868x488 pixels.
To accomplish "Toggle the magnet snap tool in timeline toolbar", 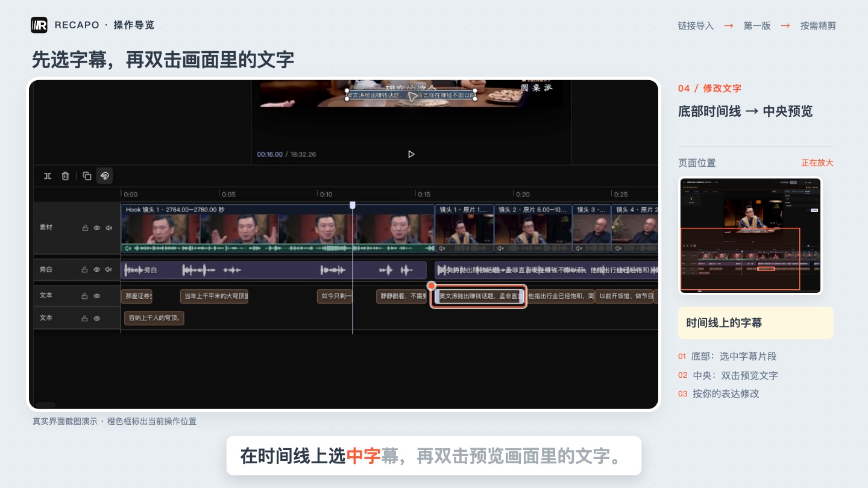I will 104,176.
